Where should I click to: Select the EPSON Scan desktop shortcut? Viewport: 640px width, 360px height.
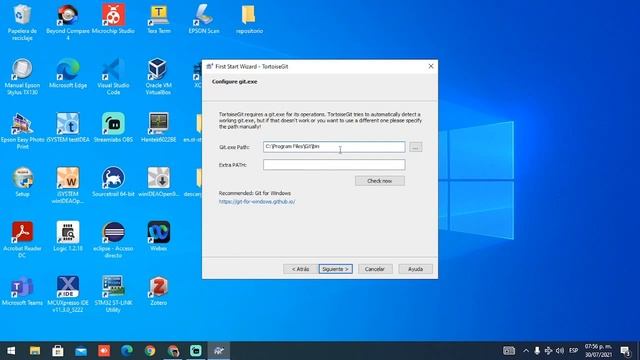coord(204,19)
